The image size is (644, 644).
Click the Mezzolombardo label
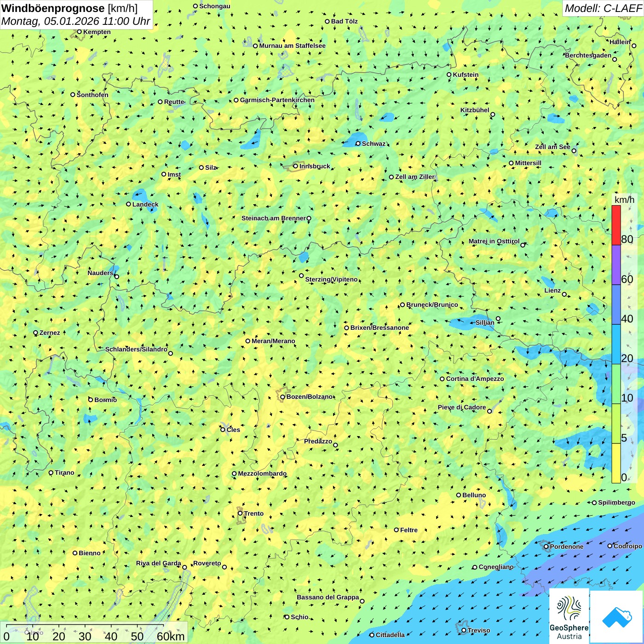[262, 473]
